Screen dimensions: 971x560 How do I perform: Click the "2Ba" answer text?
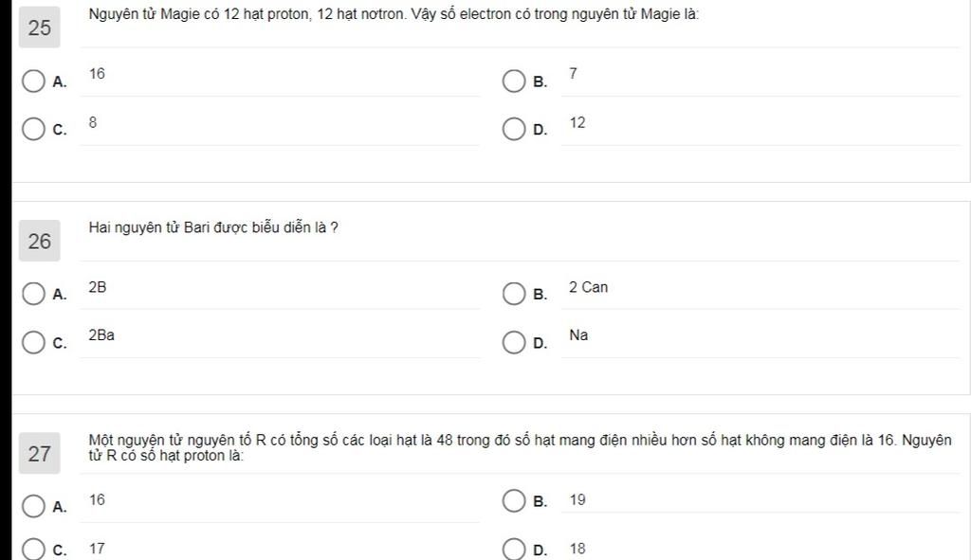tap(101, 335)
